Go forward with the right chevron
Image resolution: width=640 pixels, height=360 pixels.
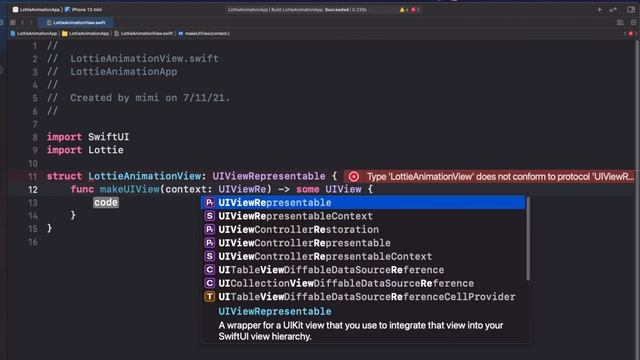tap(31, 22)
